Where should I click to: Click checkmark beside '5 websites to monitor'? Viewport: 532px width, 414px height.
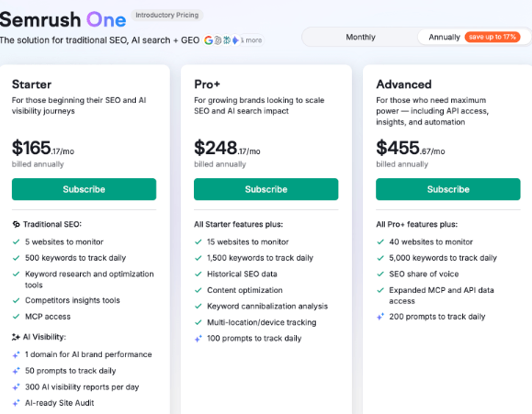(x=16, y=242)
